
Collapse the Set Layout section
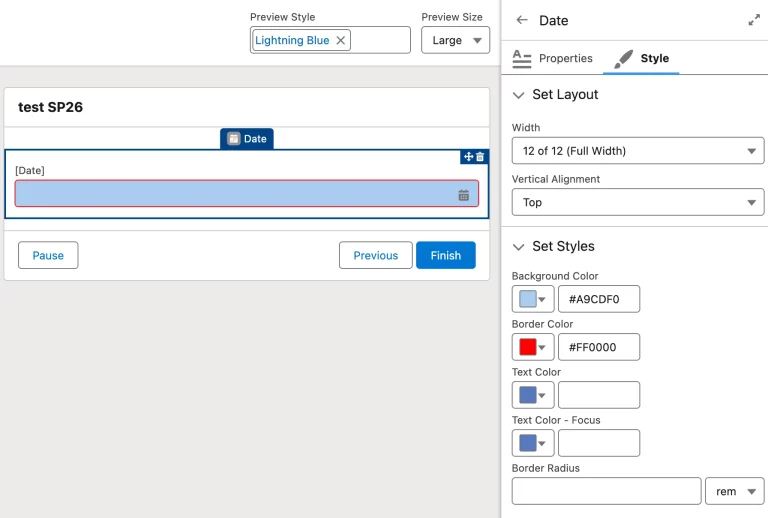pos(518,95)
